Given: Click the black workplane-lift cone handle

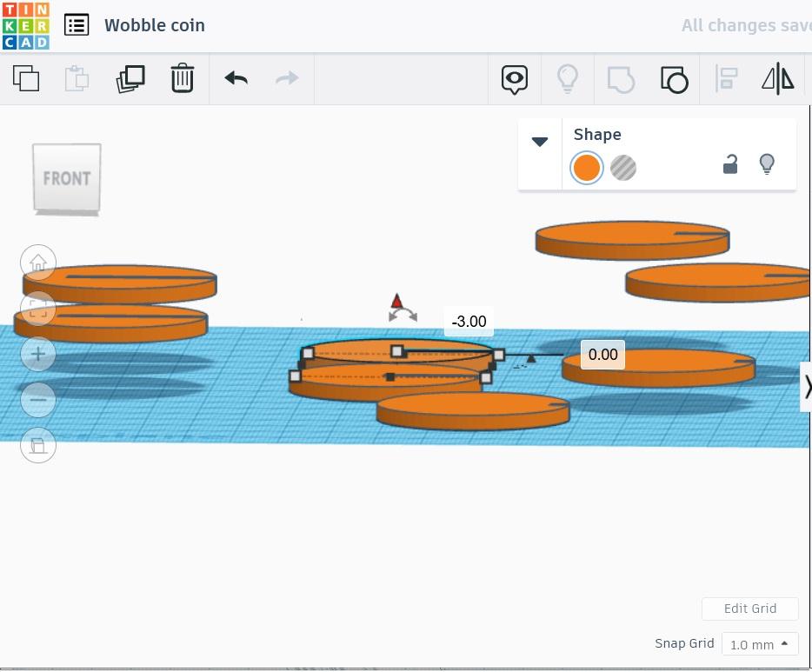Looking at the screenshot, I should tap(531, 358).
